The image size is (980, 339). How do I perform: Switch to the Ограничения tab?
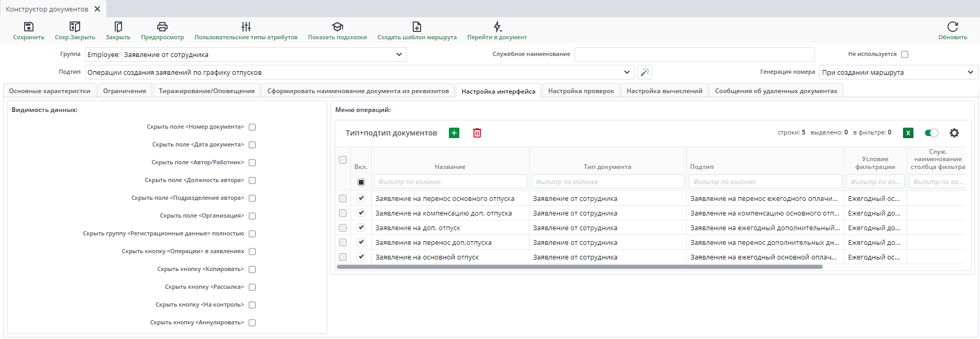tap(125, 91)
